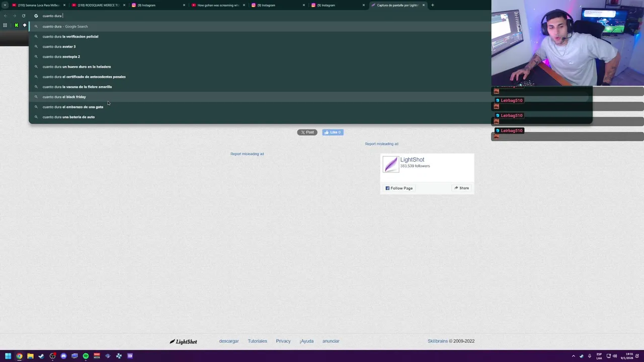Close the Captura de pantalla Lightshot tab
644x362 pixels.
pyautogui.click(x=424, y=5)
